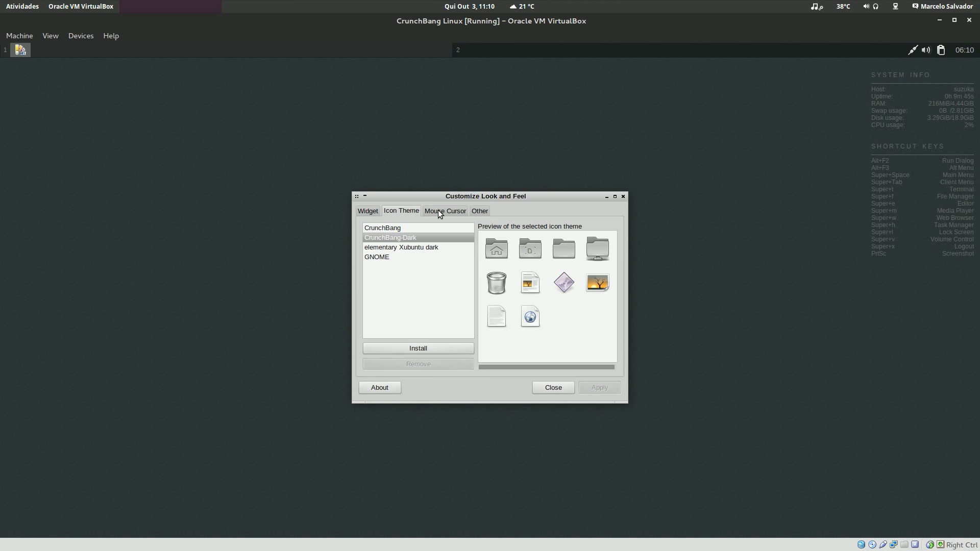Image resolution: width=980 pixels, height=551 pixels.
Task: Click the Remove button
Action: click(418, 364)
